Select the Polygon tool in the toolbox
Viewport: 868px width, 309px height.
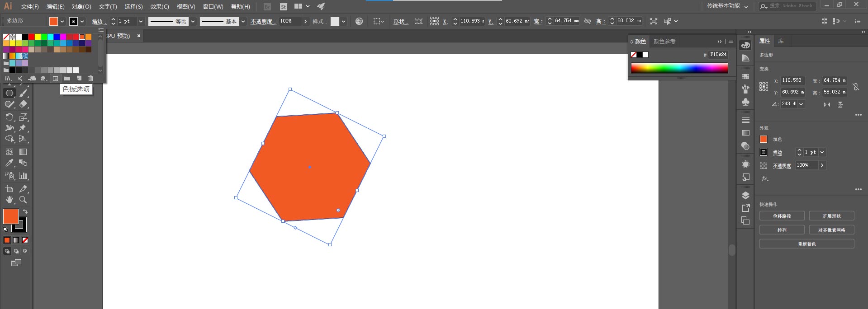click(9, 93)
